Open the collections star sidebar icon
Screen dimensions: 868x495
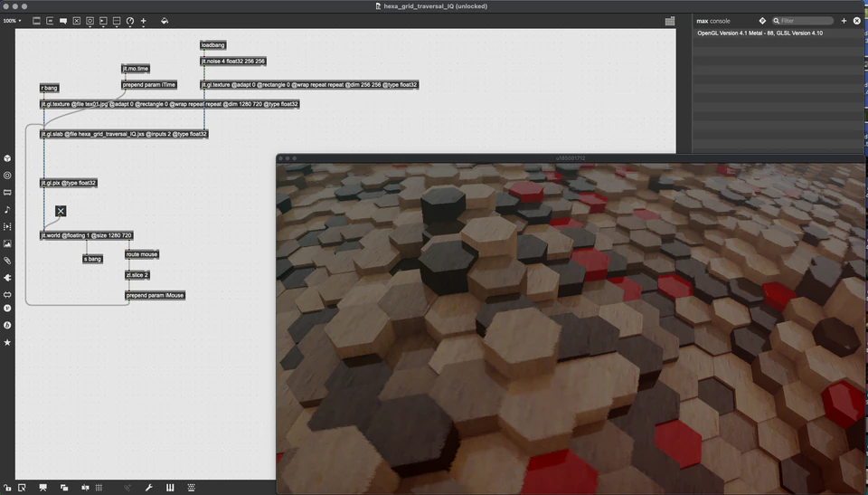[x=7, y=343]
